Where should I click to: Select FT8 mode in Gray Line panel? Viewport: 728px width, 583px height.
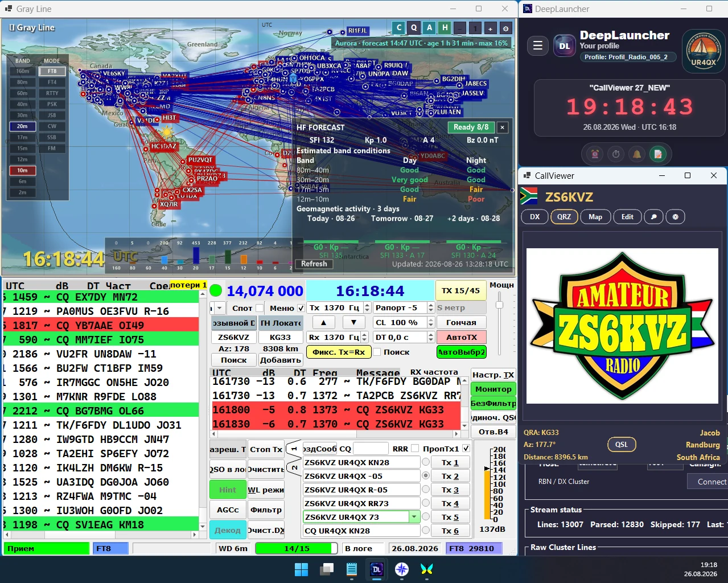pos(52,71)
